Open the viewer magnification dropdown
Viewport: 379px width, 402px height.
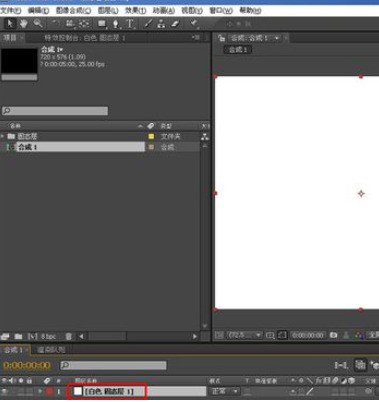pos(244,335)
